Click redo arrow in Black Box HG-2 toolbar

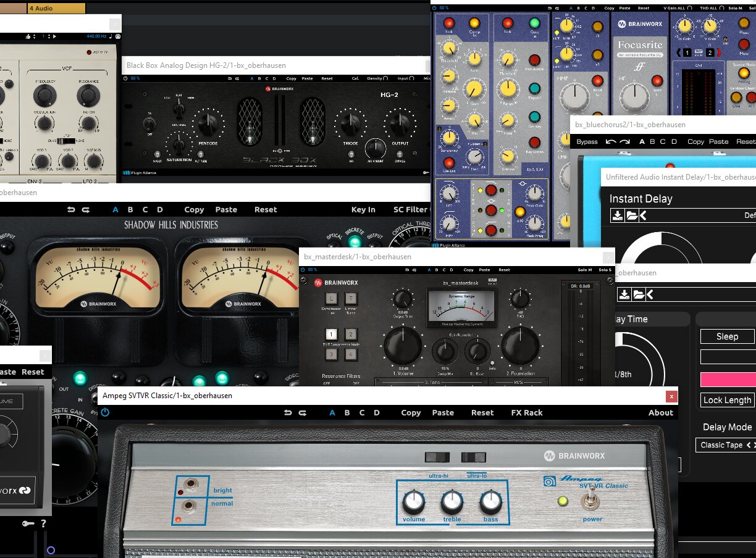238,78
